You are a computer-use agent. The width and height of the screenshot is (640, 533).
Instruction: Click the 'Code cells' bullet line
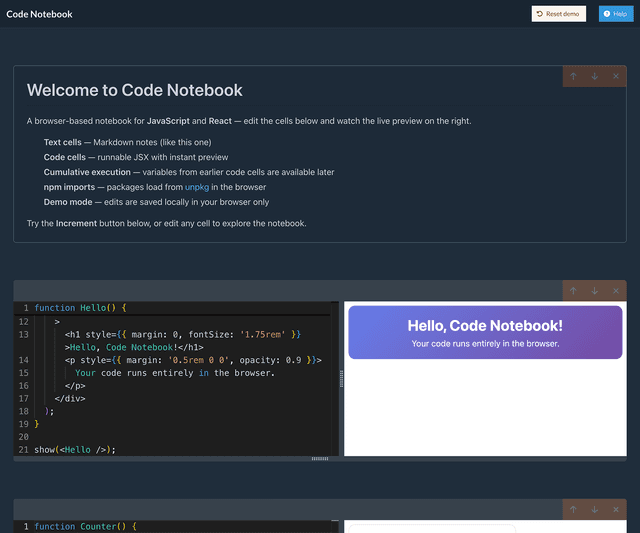(136, 158)
